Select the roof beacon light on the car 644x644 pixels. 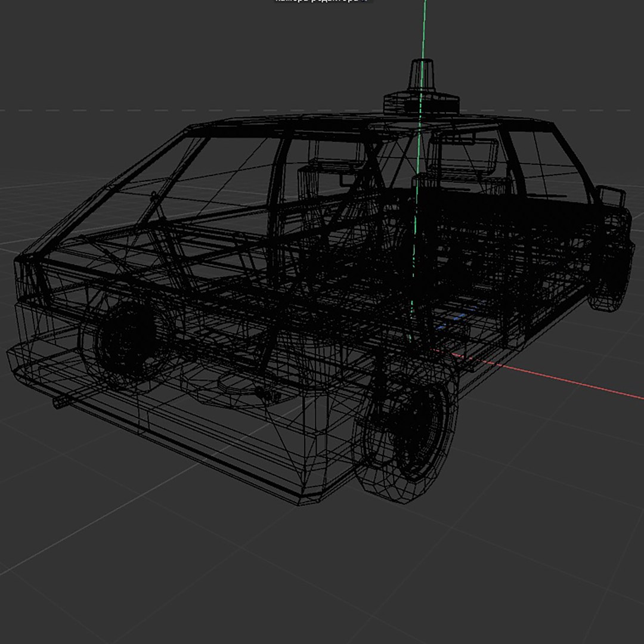[x=422, y=86]
